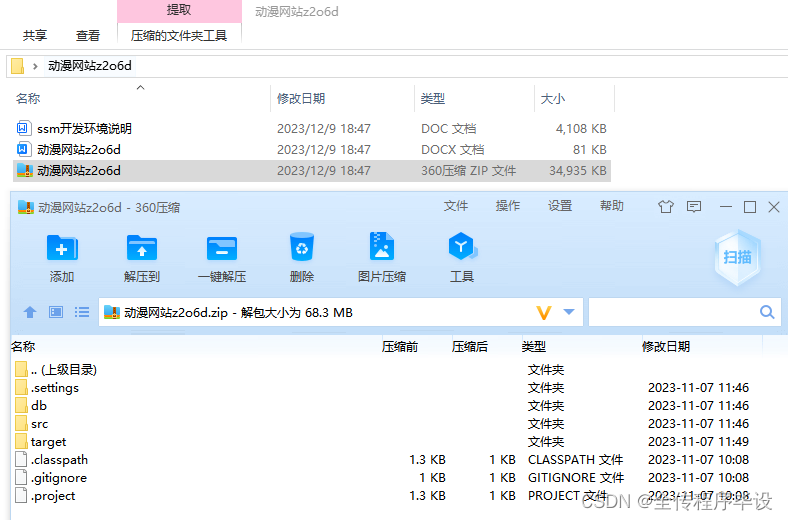The width and height of the screenshot is (788, 520).
Task: Select the target folder in archive
Action: (x=48, y=442)
